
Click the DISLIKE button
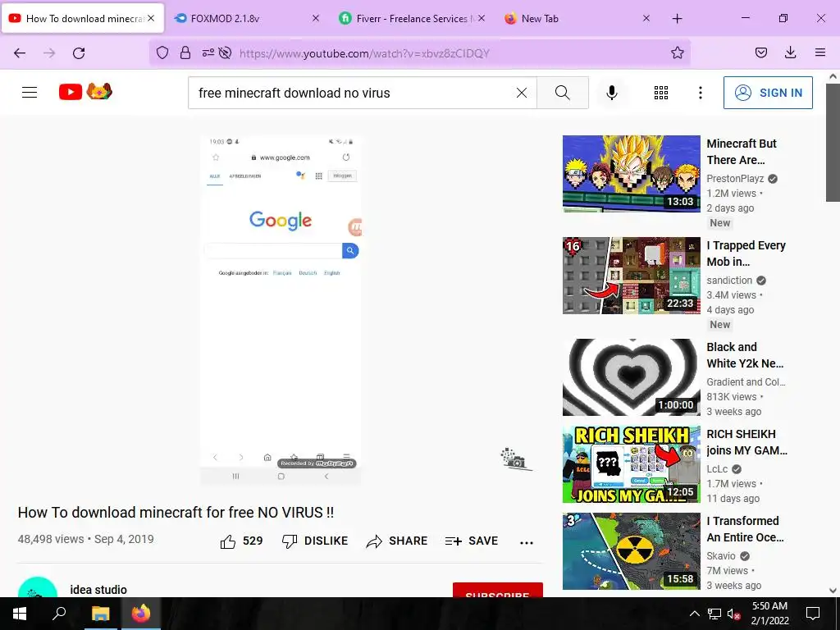(315, 541)
